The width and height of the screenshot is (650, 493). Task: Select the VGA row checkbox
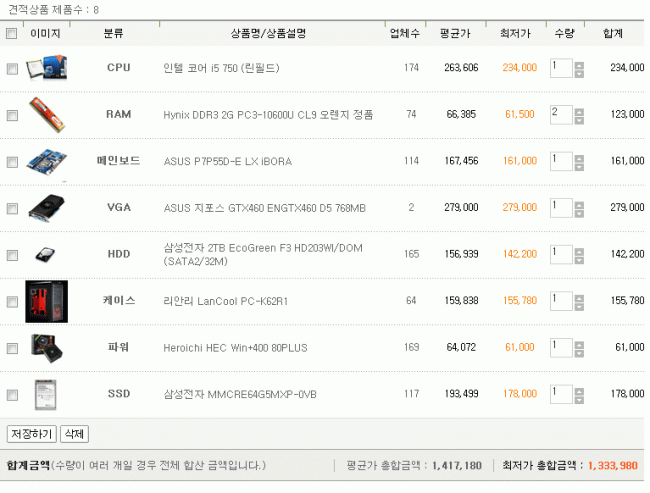12,209
